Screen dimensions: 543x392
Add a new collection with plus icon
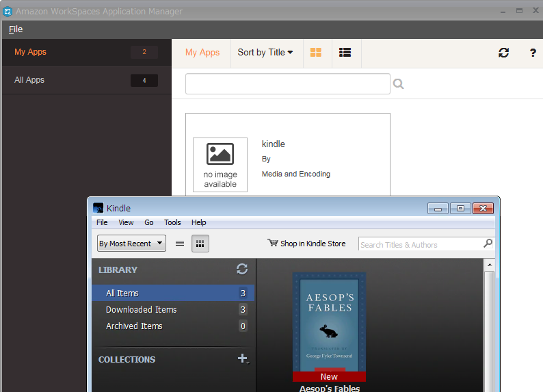point(243,358)
